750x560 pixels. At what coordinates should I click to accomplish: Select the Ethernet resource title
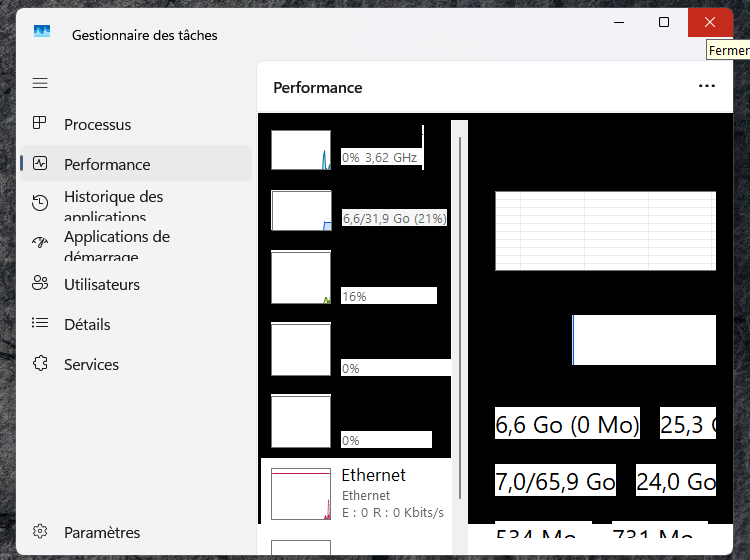pyautogui.click(x=373, y=475)
